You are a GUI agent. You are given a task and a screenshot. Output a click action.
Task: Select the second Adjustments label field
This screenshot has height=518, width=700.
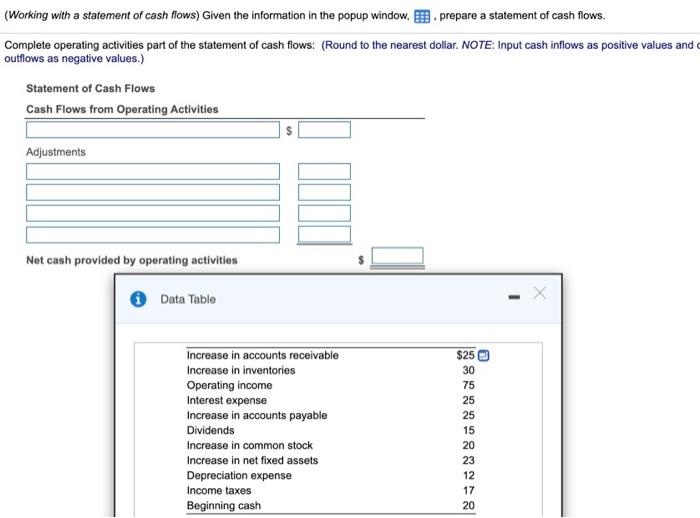point(153,192)
